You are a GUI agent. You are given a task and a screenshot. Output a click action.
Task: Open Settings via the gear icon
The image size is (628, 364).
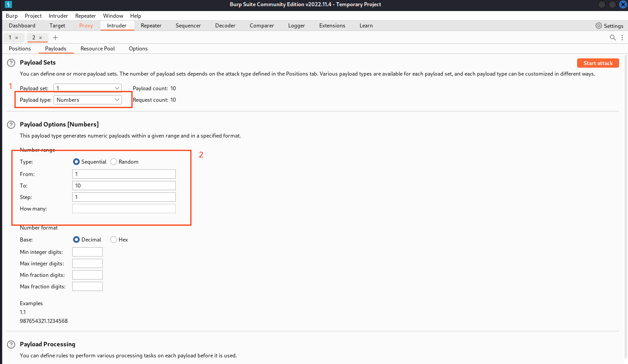coord(599,26)
